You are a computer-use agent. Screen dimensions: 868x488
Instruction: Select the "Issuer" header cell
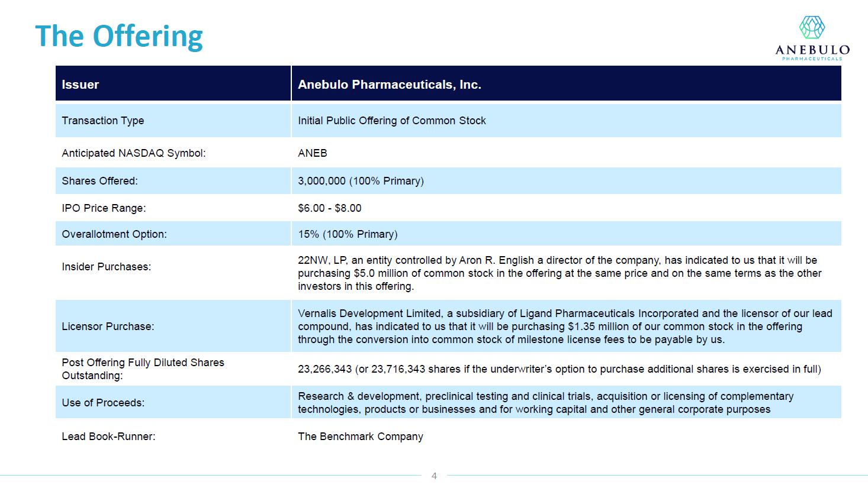(81, 85)
